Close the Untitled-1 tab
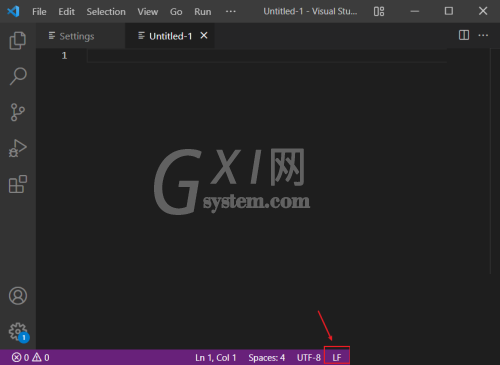 tap(204, 35)
